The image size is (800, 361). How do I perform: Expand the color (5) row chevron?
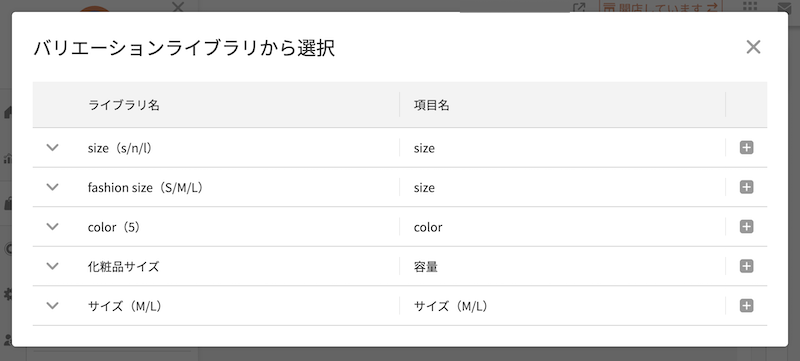(53, 227)
